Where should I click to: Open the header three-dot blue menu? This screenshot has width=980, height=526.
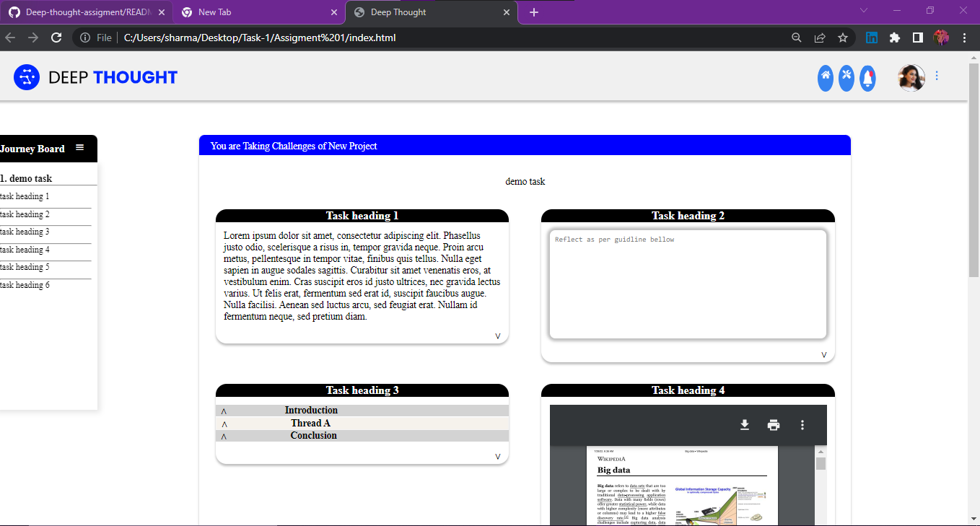coord(936,75)
